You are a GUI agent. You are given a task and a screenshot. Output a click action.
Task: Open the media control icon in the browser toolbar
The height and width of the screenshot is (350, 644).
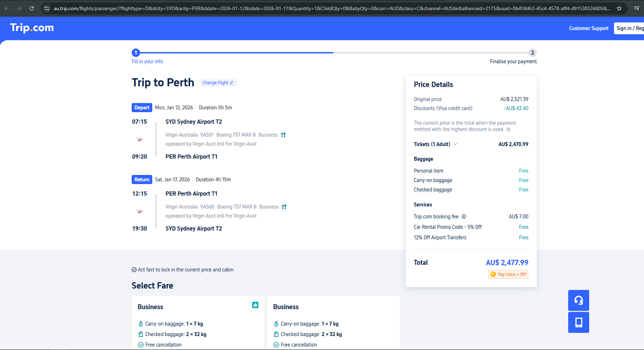(637, 8)
